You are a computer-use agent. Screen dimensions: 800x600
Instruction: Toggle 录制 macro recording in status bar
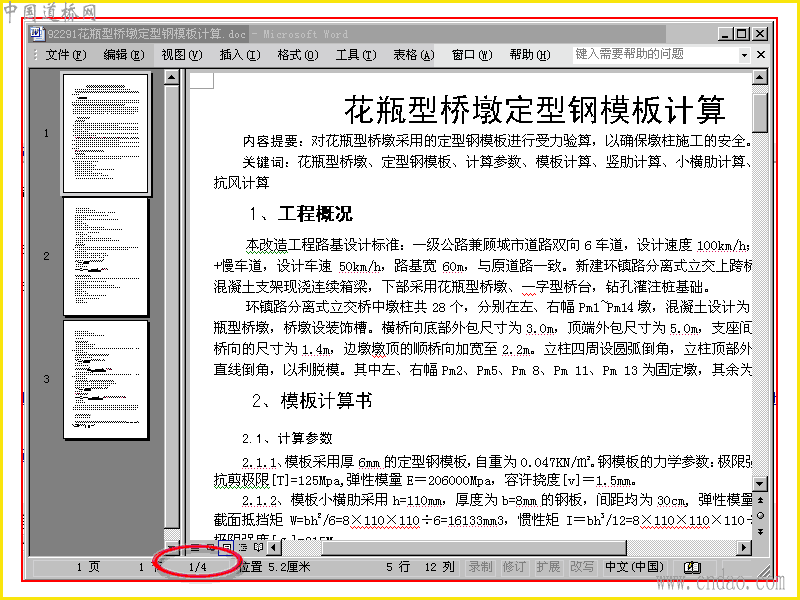(x=480, y=567)
